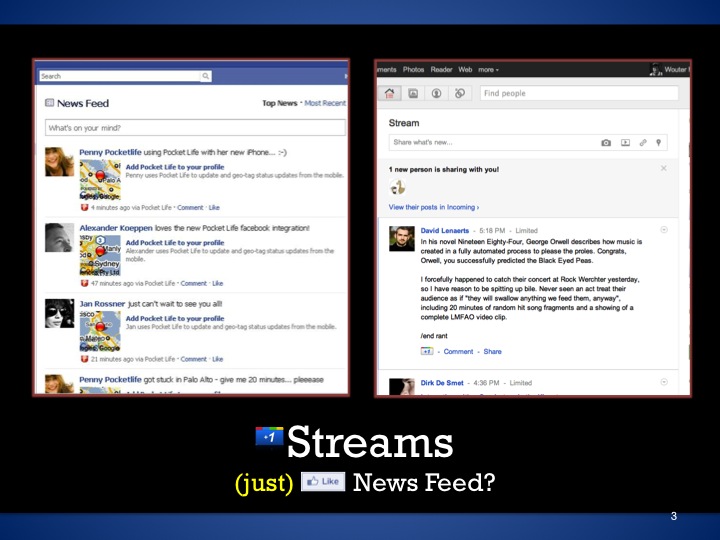The width and height of the screenshot is (720, 540).
Task: Dismiss the new person sharing notice
Action: (x=664, y=169)
